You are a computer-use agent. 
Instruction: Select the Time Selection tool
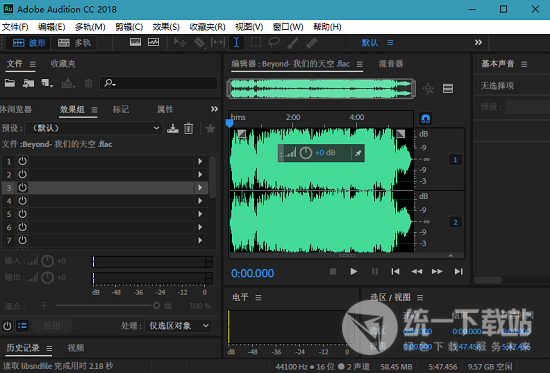[236, 43]
